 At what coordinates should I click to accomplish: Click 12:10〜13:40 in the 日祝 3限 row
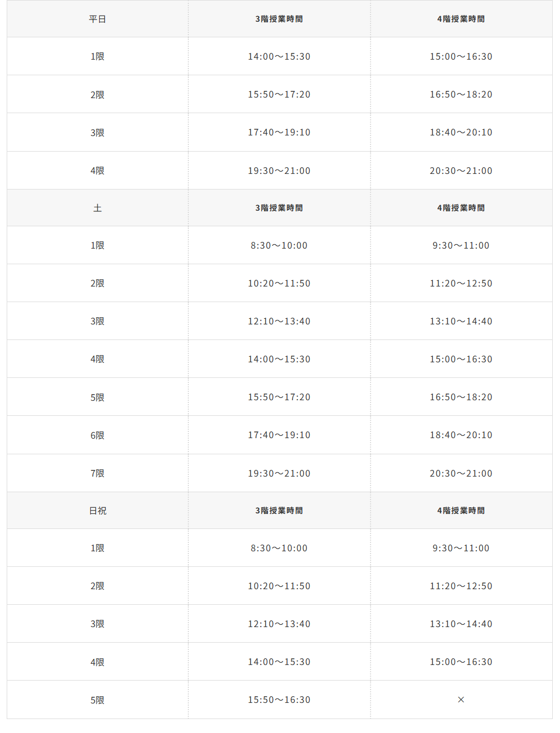[279, 624]
